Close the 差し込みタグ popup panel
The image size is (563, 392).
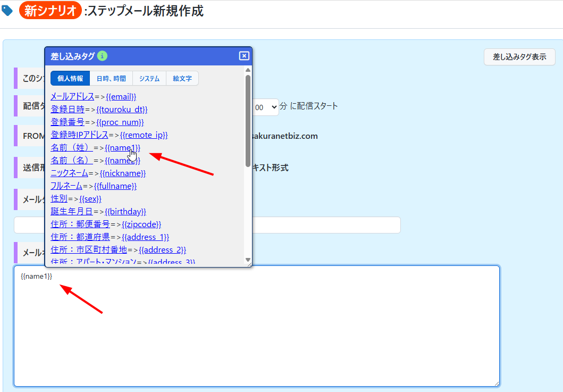click(244, 56)
